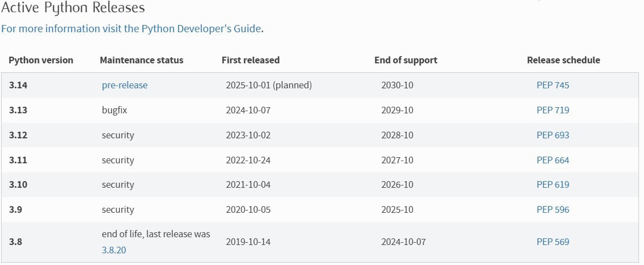Visit the PEP 664 schedule link
Image resolution: width=644 pixels, height=265 pixels.
(552, 160)
